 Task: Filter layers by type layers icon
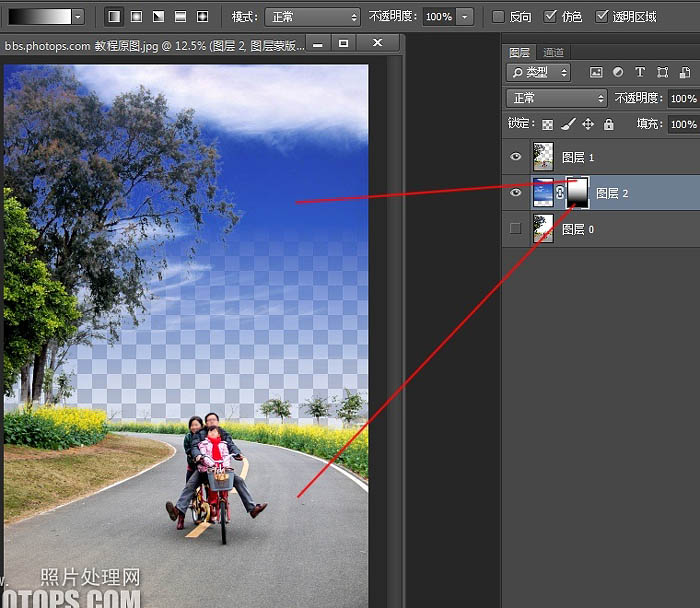click(x=640, y=72)
